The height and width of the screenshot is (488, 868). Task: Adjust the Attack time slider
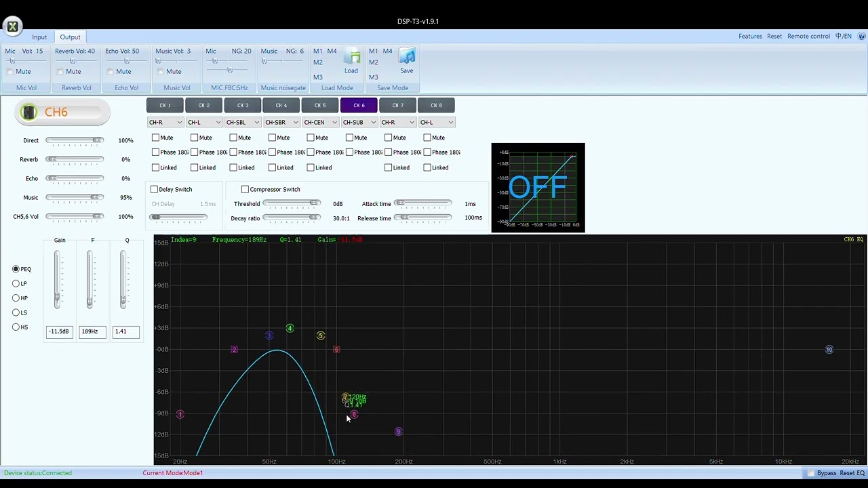click(422, 203)
